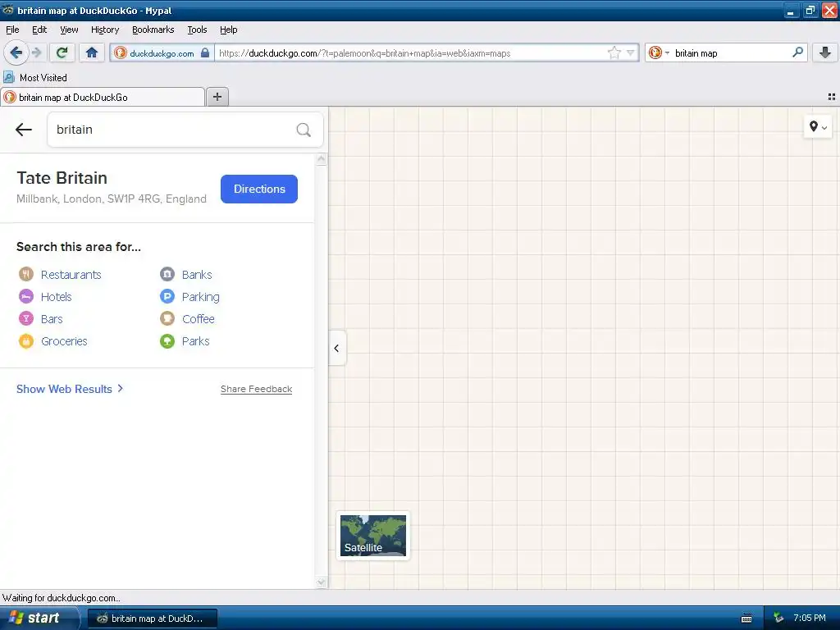This screenshot has height=630, width=840.
Task: Click Show Web Results link
Action: [70, 389]
